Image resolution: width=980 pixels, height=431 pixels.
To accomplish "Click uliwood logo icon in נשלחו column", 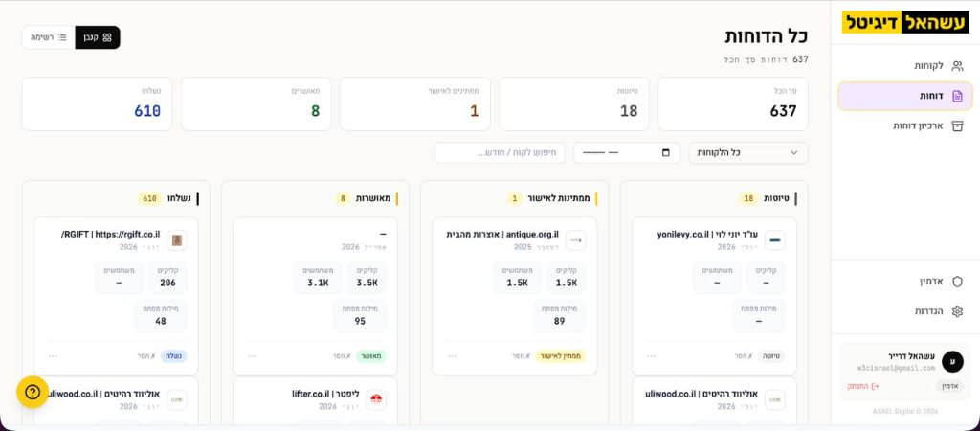I will 177,399.
